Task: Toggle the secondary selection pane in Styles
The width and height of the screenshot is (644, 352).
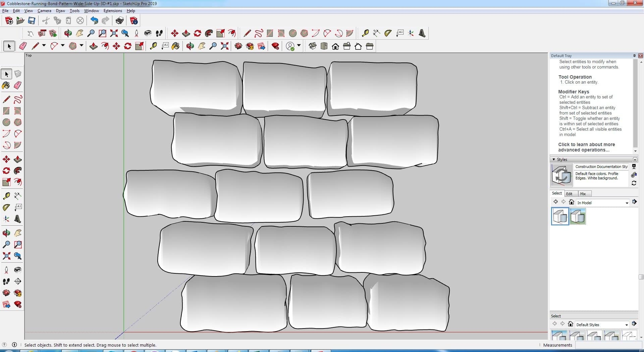Action: point(634,166)
